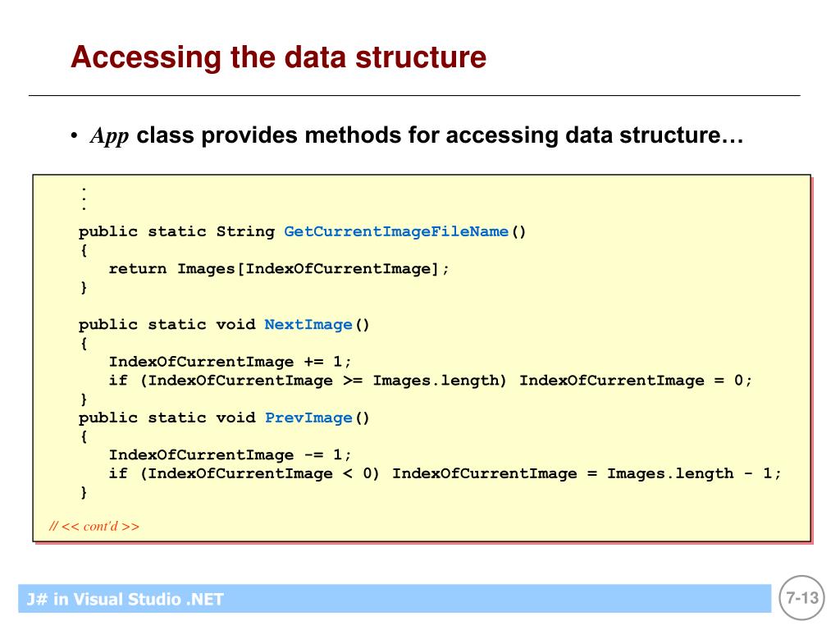Click the 'return Images[IndexOfCurrentImage];' line
Viewport: 840px width, 630px height.
pos(279,269)
